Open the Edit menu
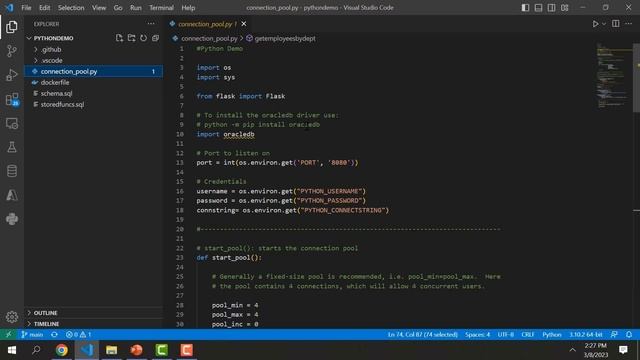 click(44, 8)
